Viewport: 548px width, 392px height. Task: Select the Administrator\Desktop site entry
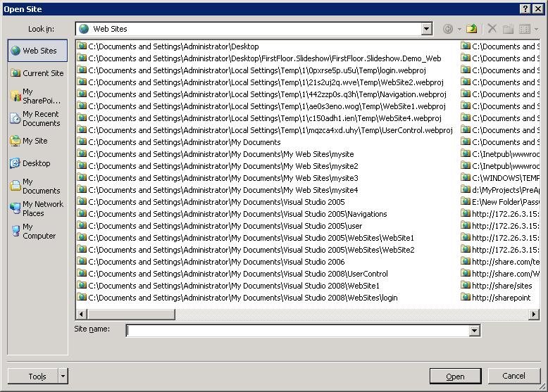click(x=168, y=46)
